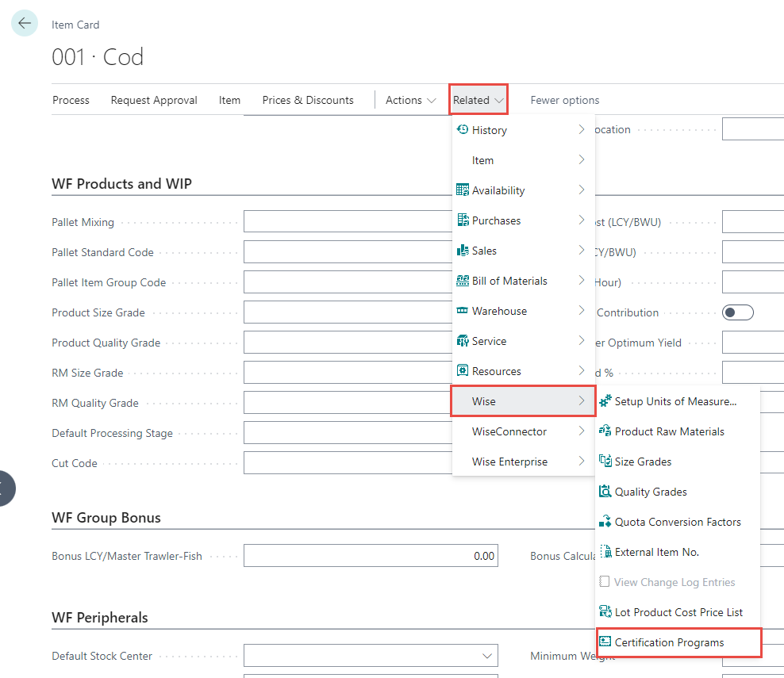
Task: Click Fewer options
Action: pos(564,100)
